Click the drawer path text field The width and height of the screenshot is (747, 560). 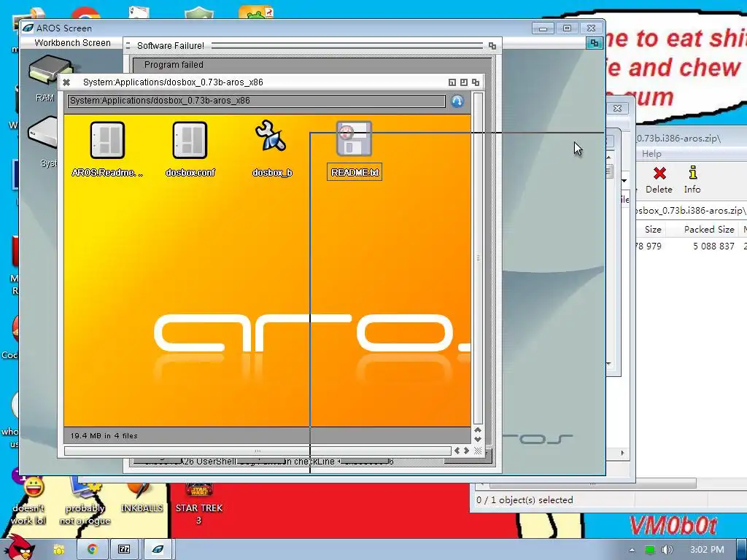(x=256, y=101)
